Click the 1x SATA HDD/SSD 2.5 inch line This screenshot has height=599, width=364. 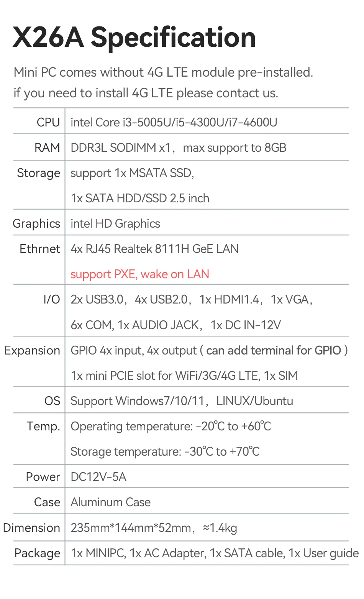tap(140, 198)
